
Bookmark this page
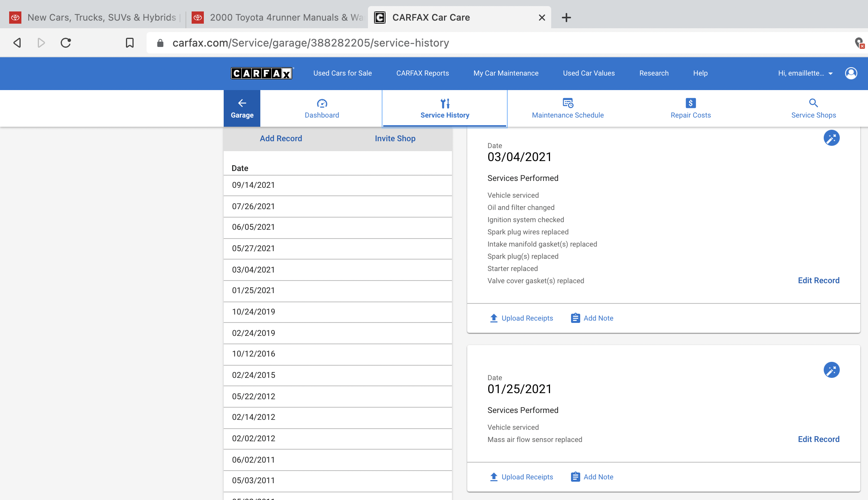coord(130,42)
